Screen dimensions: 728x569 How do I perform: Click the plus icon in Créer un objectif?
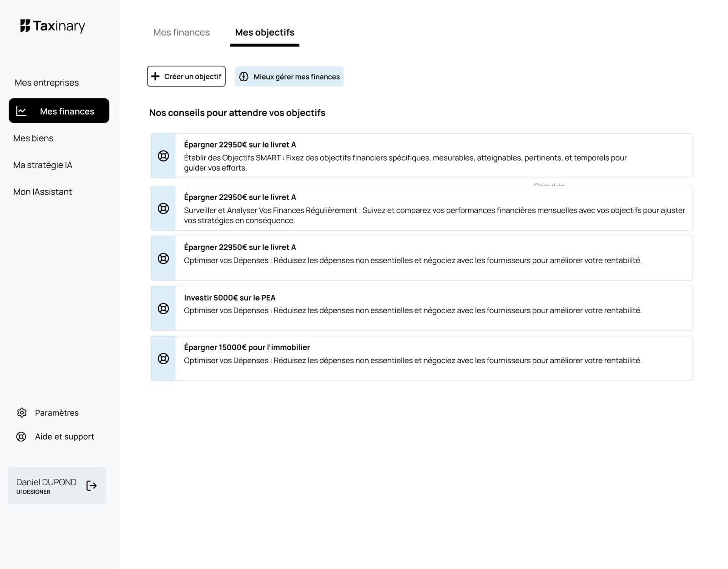[x=155, y=76]
